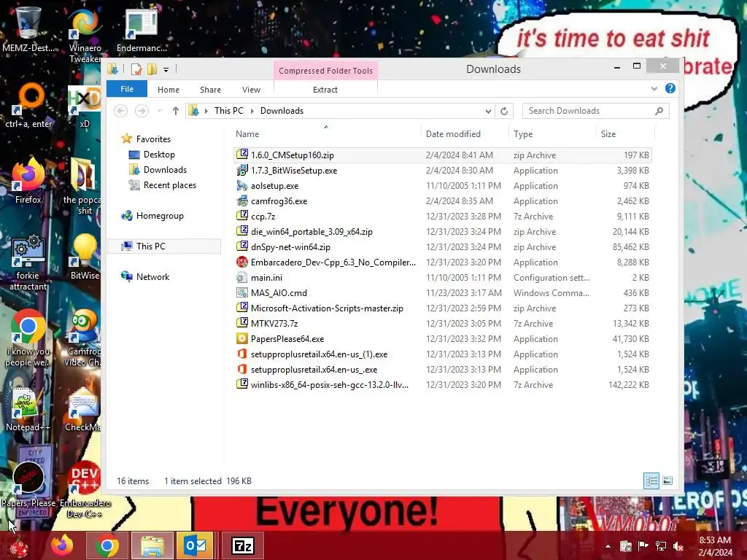This screenshot has height=560, width=747.
Task: Click the Search Downloads input field
Action: (595, 111)
